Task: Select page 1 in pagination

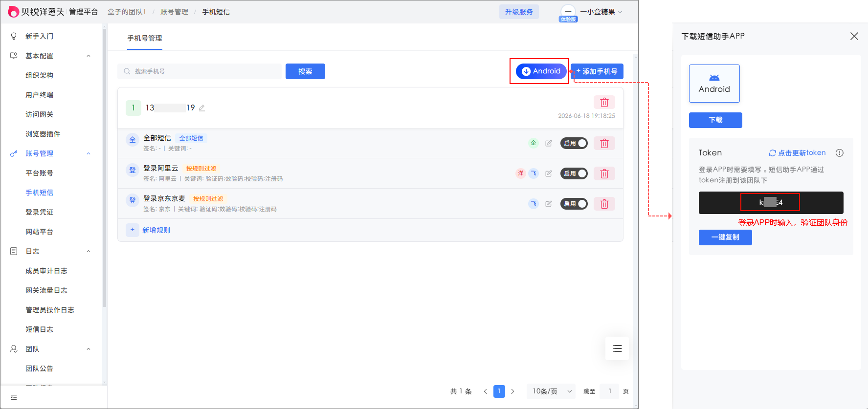Action: click(x=499, y=391)
